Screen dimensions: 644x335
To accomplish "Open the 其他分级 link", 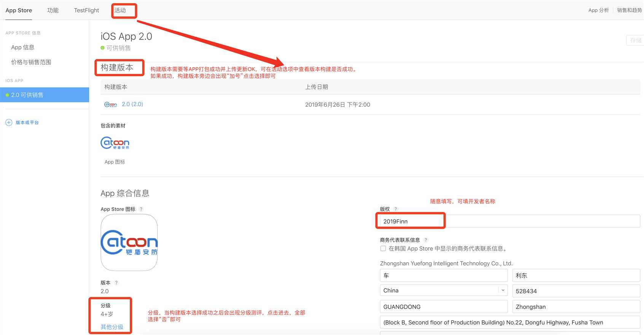I will pyautogui.click(x=112, y=327).
